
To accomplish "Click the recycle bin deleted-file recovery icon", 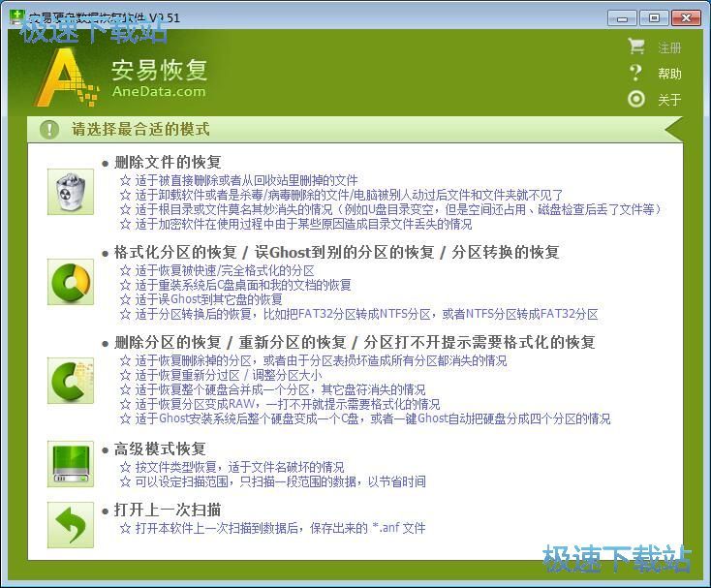I will pyautogui.click(x=71, y=192).
